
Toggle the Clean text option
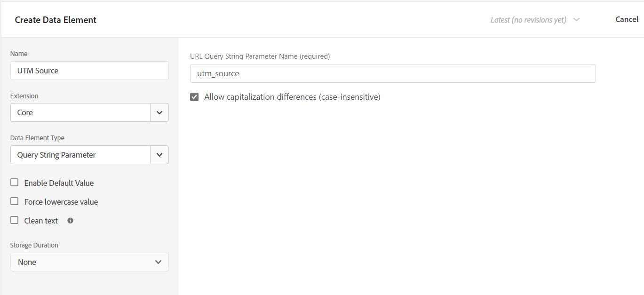tap(14, 220)
